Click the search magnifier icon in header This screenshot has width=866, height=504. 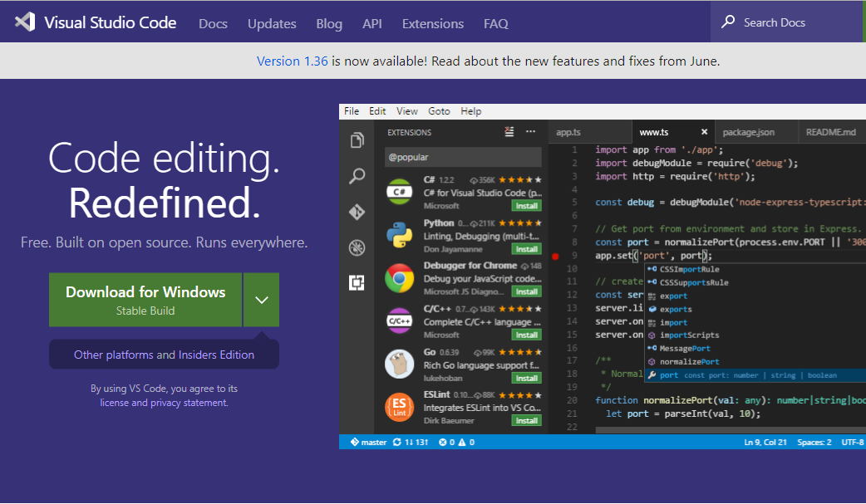click(x=728, y=22)
